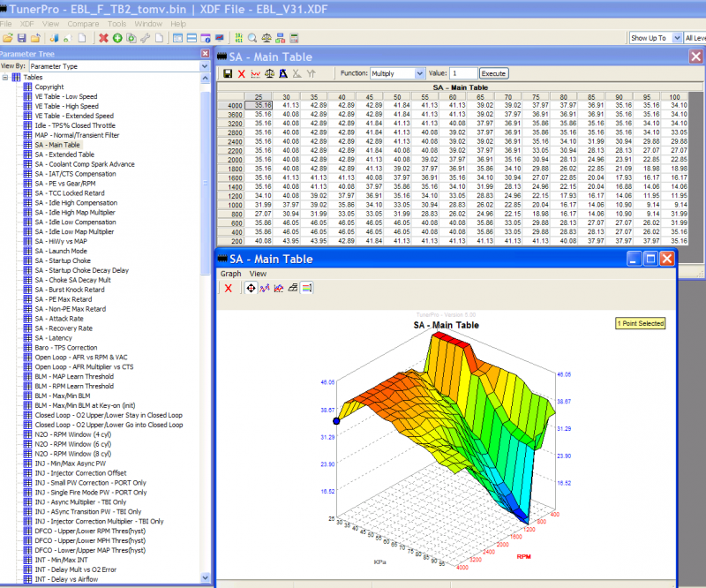Open the Window menu

click(148, 24)
